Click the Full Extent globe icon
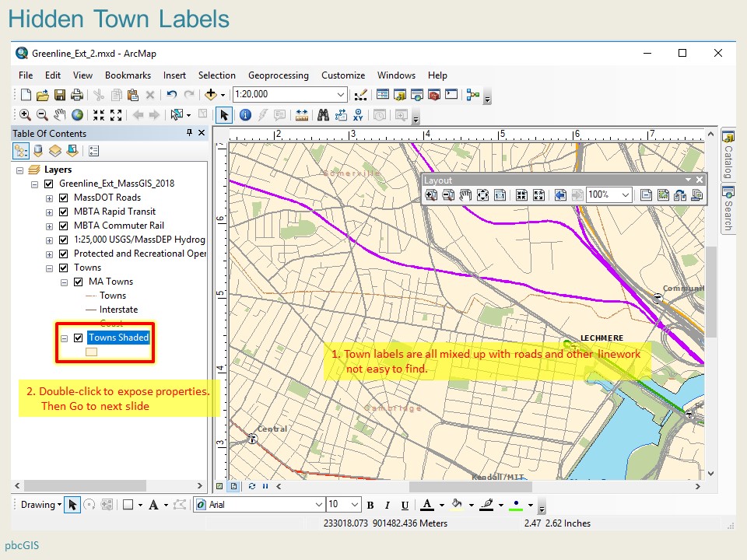This screenshot has height=560, width=747. pyautogui.click(x=77, y=115)
